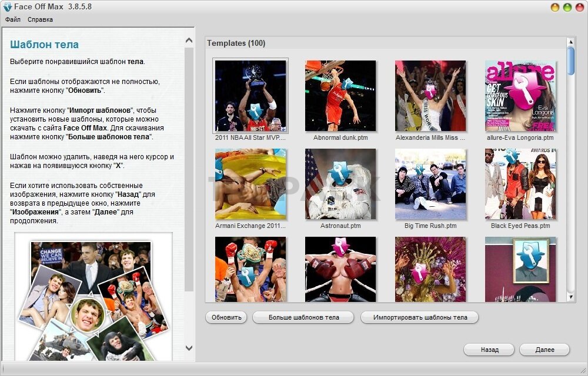Pick the Alexanderia Mills Miss template

(430, 96)
